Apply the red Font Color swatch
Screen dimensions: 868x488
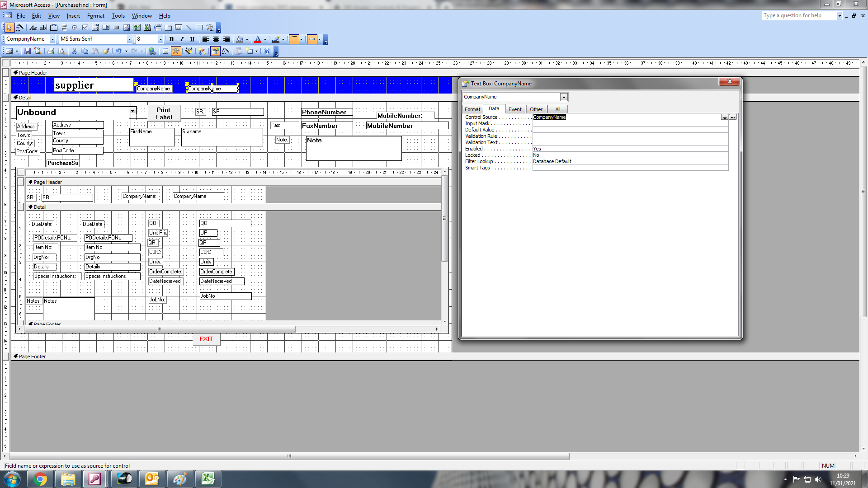point(257,40)
